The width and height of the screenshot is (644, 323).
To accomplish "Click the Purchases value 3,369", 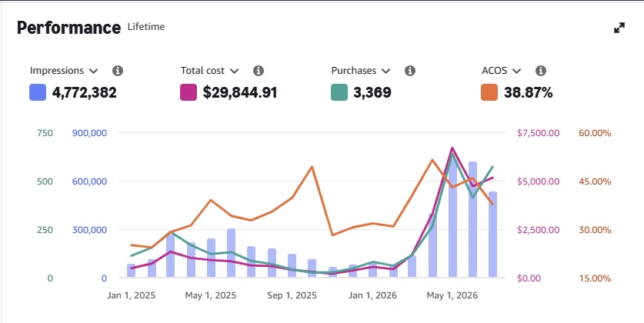I will (372, 93).
